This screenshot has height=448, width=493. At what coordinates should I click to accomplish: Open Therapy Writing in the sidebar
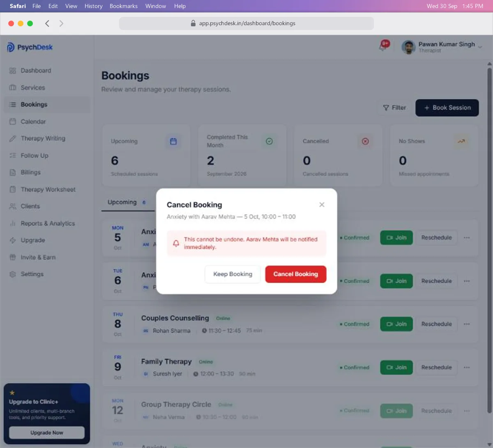click(x=47, y=139)
